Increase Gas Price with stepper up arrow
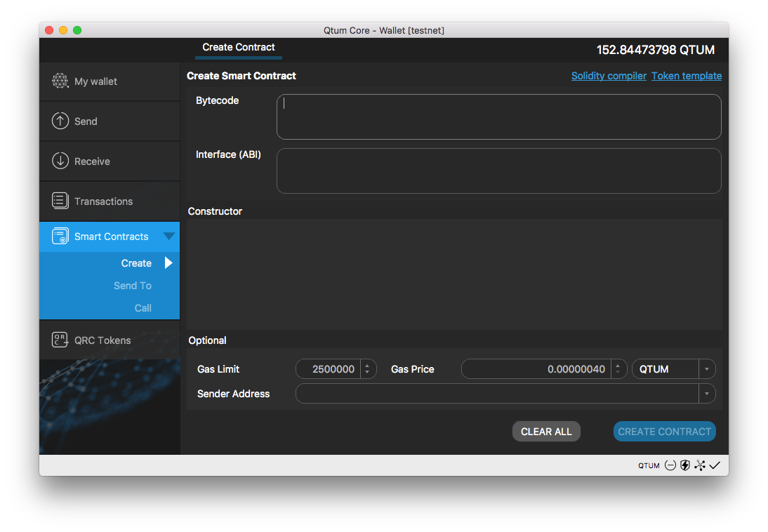Screen dimensions: 768x532 (x=618, y=366)
